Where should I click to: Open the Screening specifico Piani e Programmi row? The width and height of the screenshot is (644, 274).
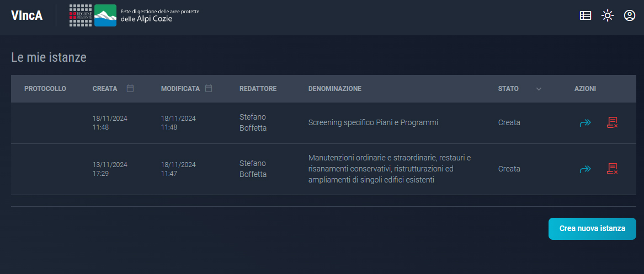373,123
